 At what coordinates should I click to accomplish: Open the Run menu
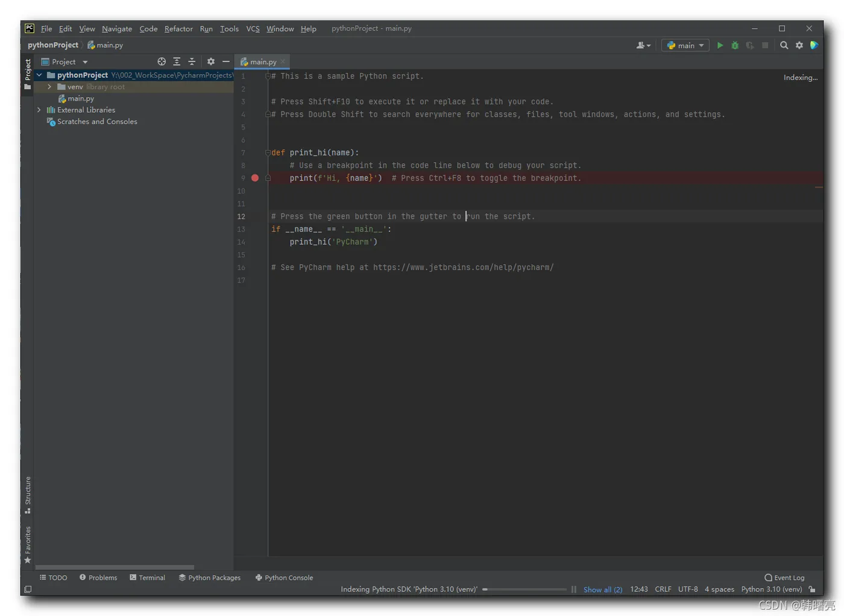click(206, 28)
